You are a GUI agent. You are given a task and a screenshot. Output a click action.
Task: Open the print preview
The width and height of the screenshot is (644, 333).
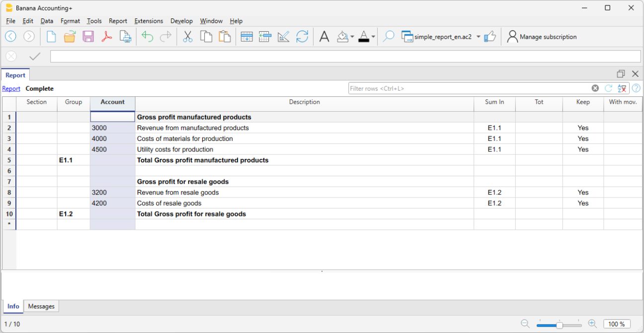125,36
